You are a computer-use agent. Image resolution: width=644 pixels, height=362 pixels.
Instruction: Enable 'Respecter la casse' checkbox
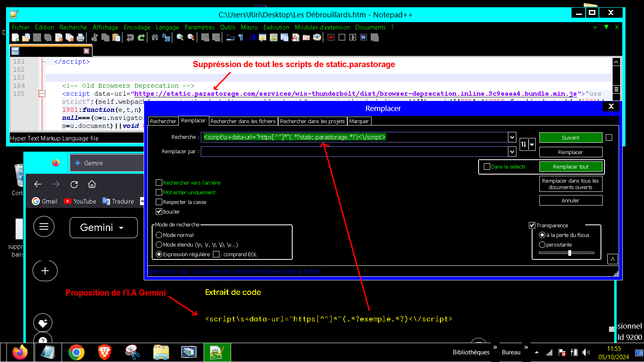pyautogui.click(x=159, y=202)
